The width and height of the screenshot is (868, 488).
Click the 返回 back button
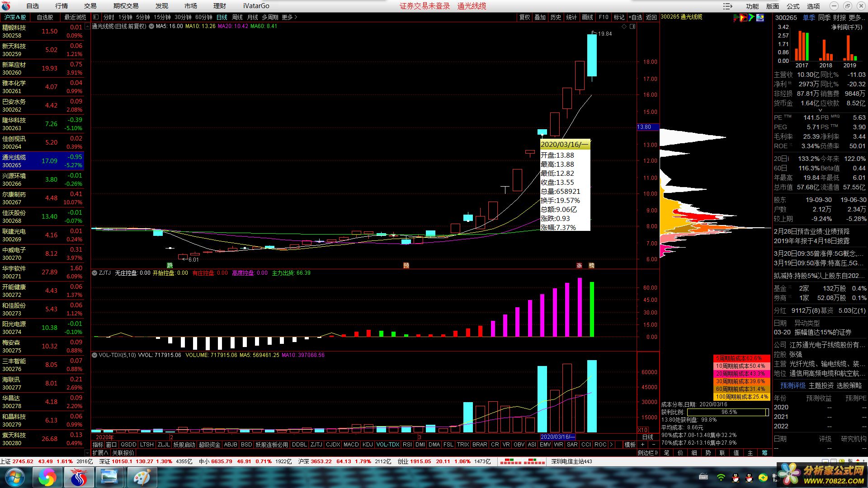pyautogui.click(x=651, y=17)
